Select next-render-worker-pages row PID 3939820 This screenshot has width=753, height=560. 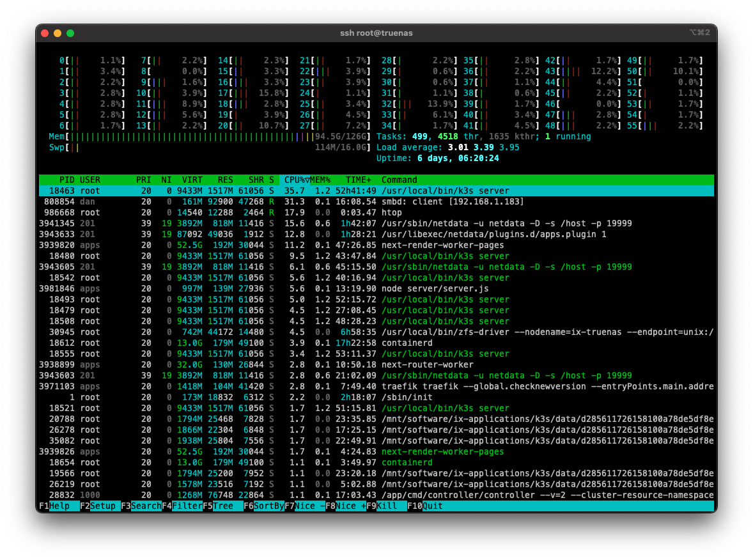[376, 245]
